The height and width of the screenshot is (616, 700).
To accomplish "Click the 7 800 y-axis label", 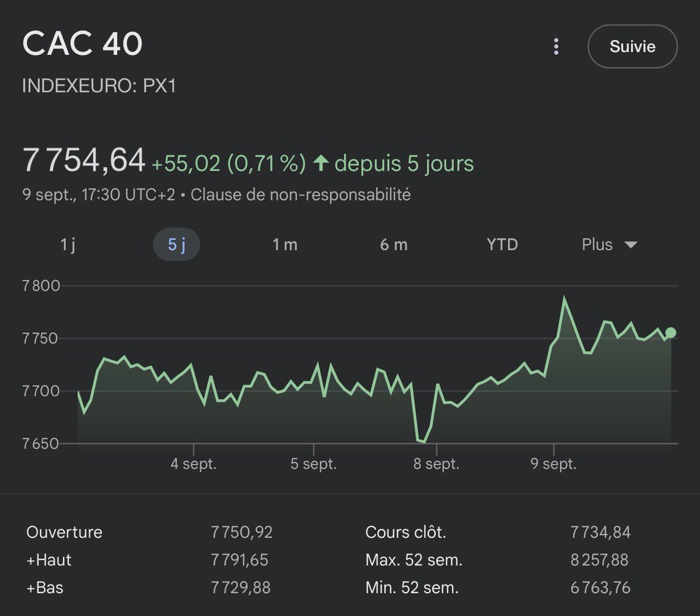I will coord(41,286).
